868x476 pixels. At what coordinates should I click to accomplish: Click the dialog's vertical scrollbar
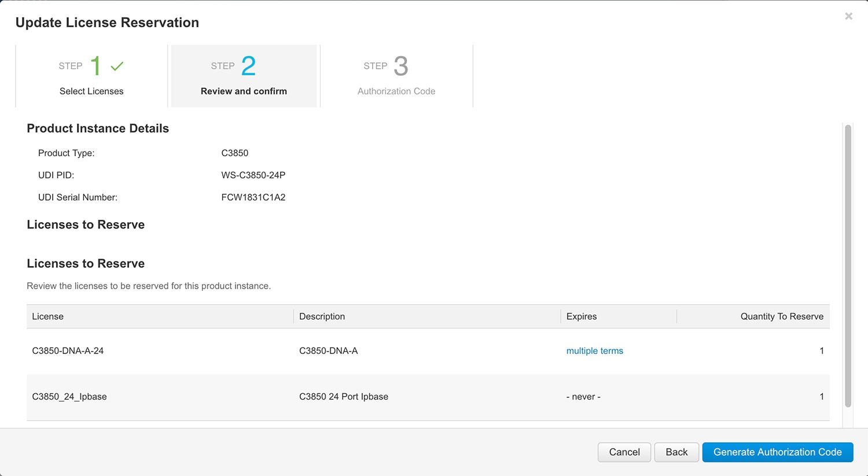tap(848, 266)
